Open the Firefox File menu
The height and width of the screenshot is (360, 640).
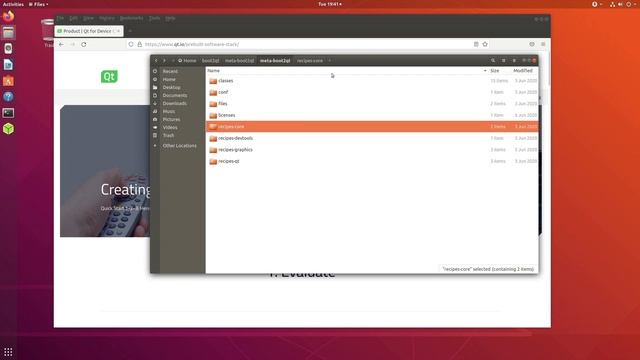tap(60, 18)
